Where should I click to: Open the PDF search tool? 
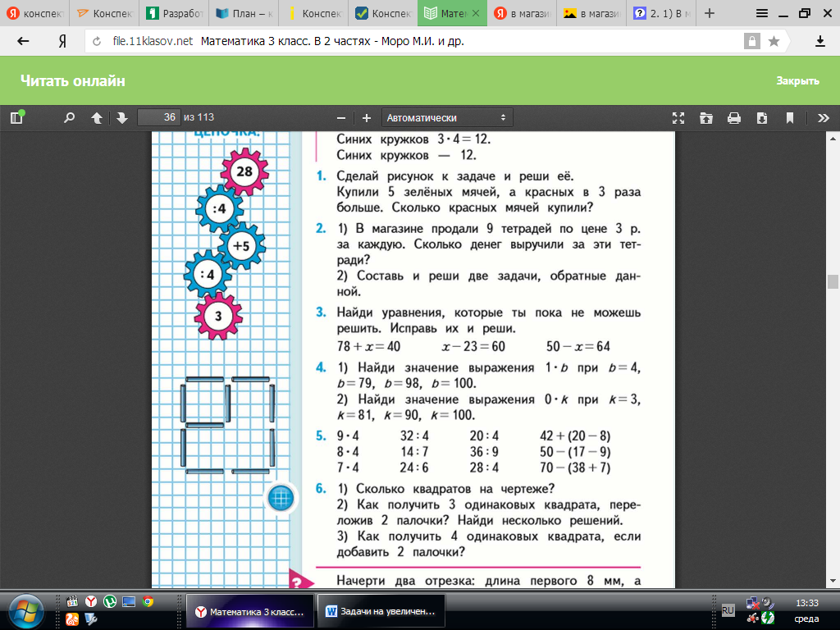coord(70,117)
